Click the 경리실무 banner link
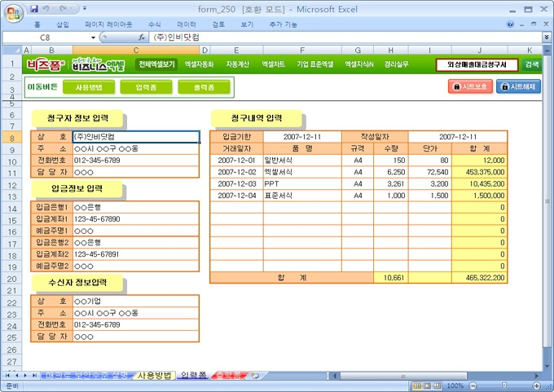 click(397, 64)
